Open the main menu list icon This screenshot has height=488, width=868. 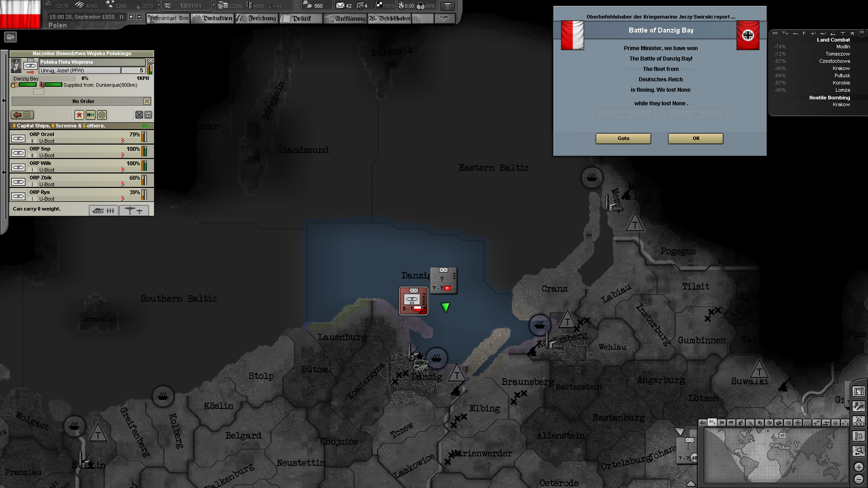pyautogui.click(x=447, y=6)
